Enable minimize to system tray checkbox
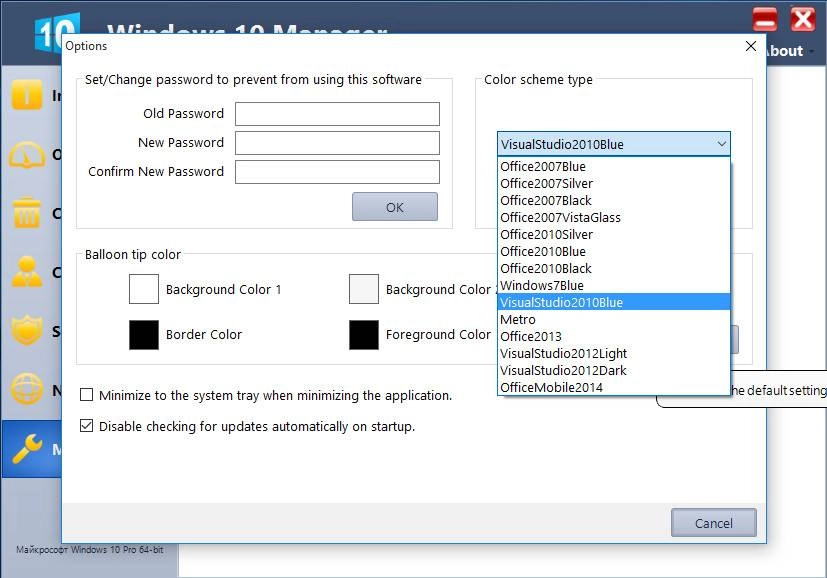 click(86, 395)
